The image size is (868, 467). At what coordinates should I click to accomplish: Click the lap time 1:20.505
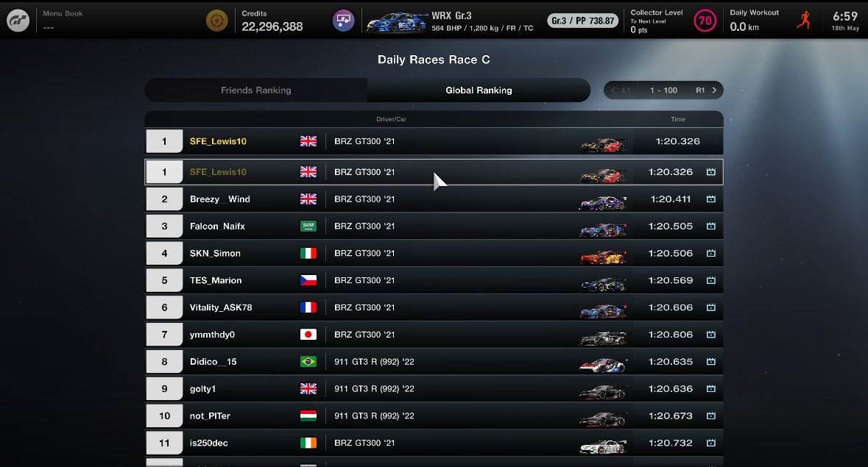(671, 226)
